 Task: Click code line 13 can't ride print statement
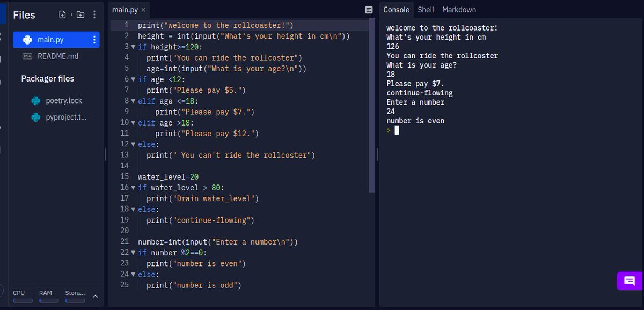click(231, 155)
